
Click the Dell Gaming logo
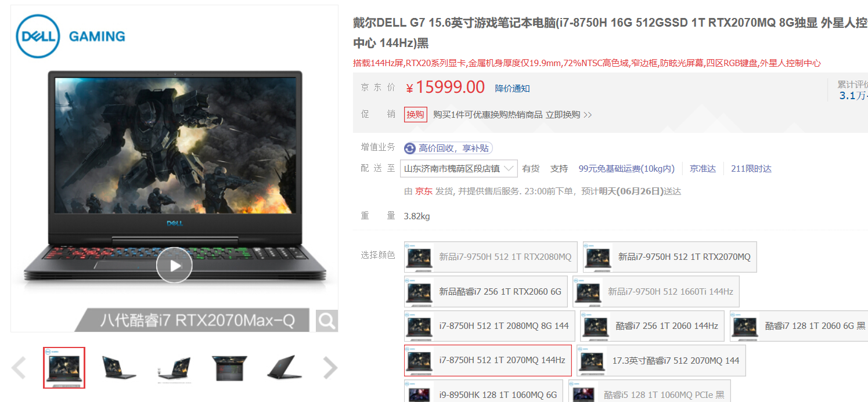pos(70,36)
